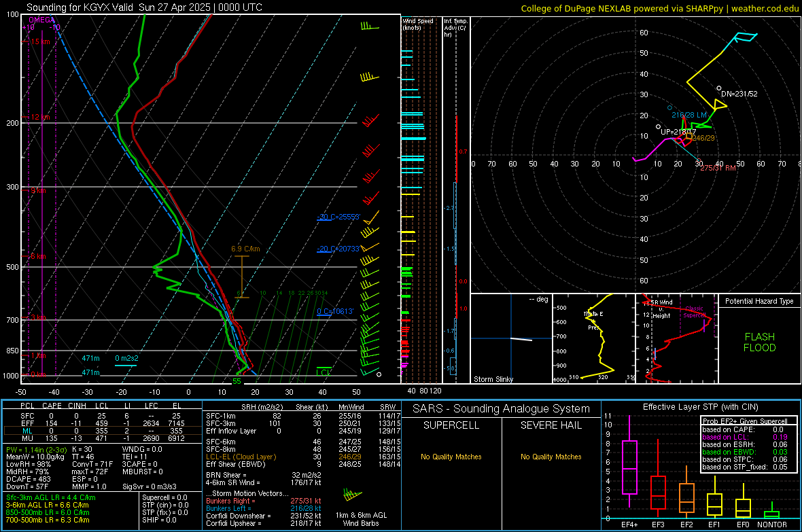Click the 'K = 30' index value
The width and height of the screenshot is (802, 532).
click(x=82, y=450)
